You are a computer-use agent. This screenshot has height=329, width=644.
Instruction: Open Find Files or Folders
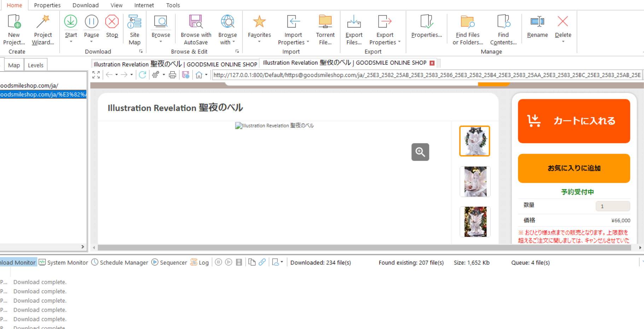pos(468,30)
